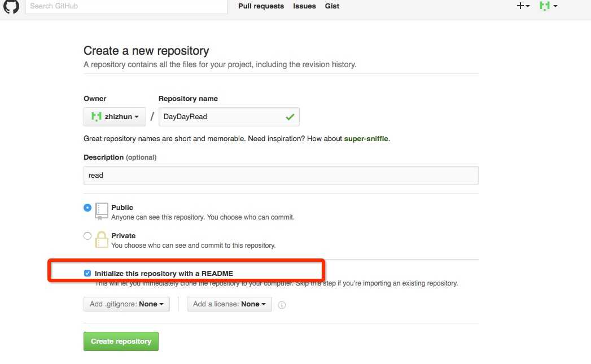Focus the Search GitHub field
The height and width of the screenshot is (364, 591).
coord(126,6)
